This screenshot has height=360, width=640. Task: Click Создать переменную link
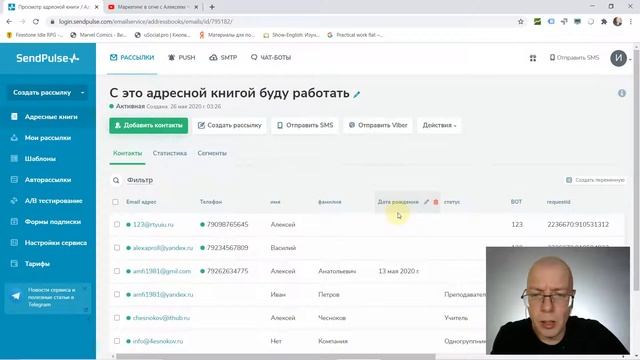(x=596, y=180)
